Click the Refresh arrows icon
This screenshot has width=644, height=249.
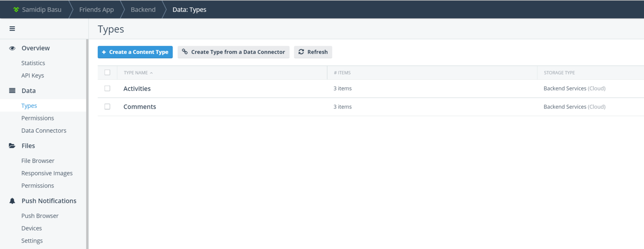coord(301,52)
